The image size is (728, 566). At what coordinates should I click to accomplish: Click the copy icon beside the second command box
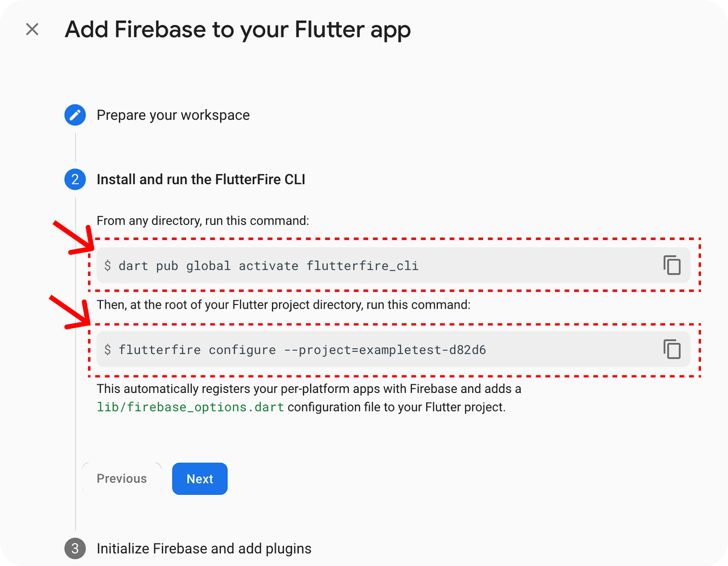(x=673, y=349)
